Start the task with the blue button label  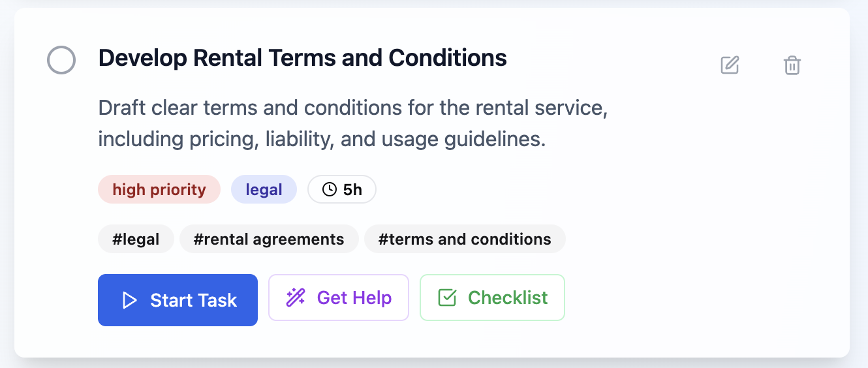tap(194, 300)
